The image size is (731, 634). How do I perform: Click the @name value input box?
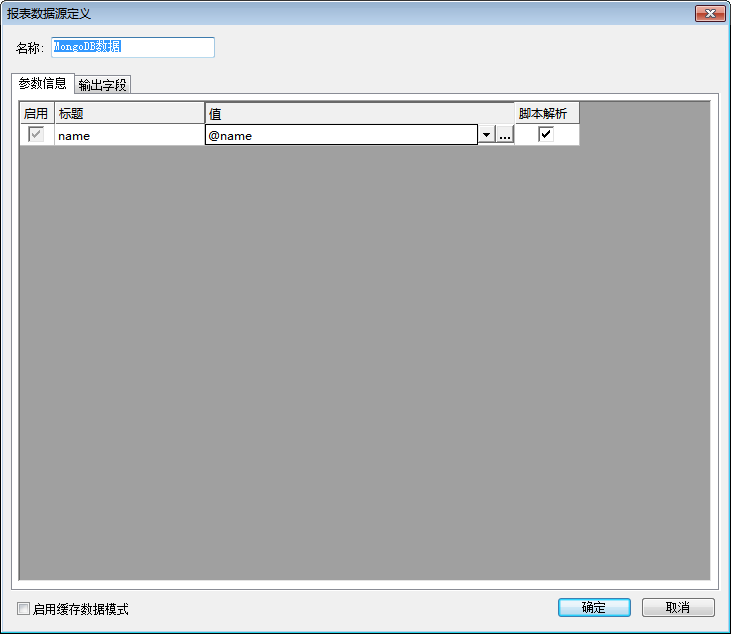coord(340,135)
